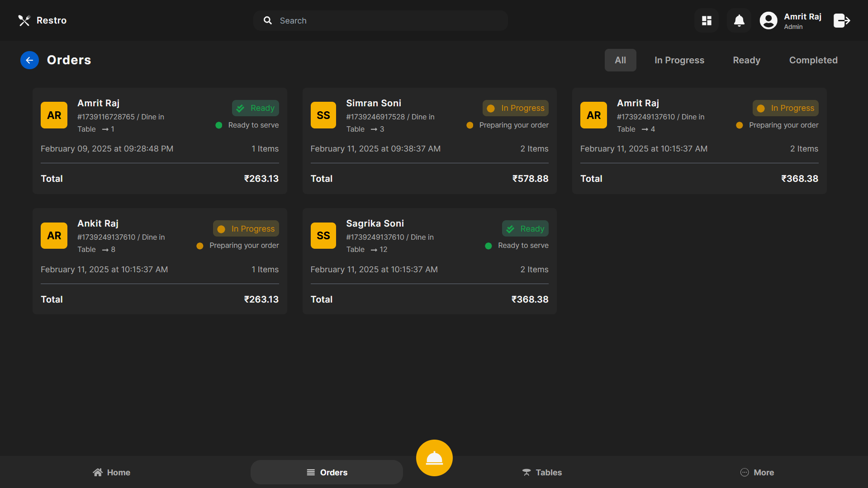Open the yellow serving bell action button
The width and height of the screenshot is (868, 488).
click(434, 458)
